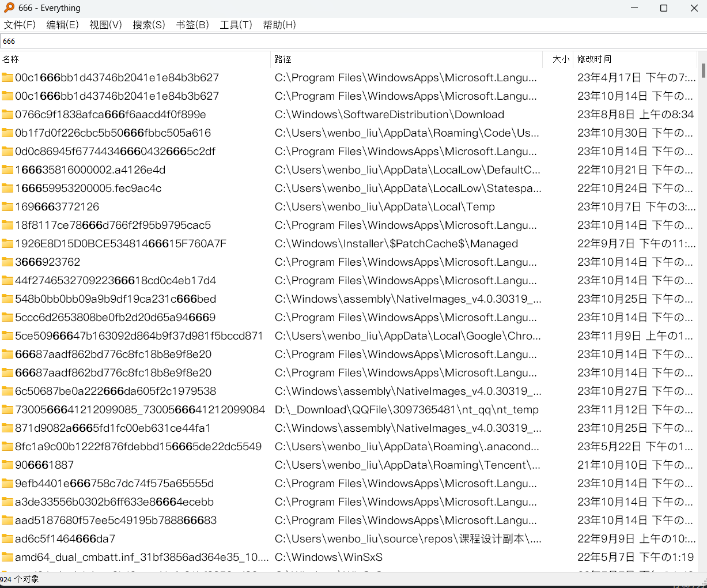
Task: Open the 书签(B) menu
Action: 192,25
